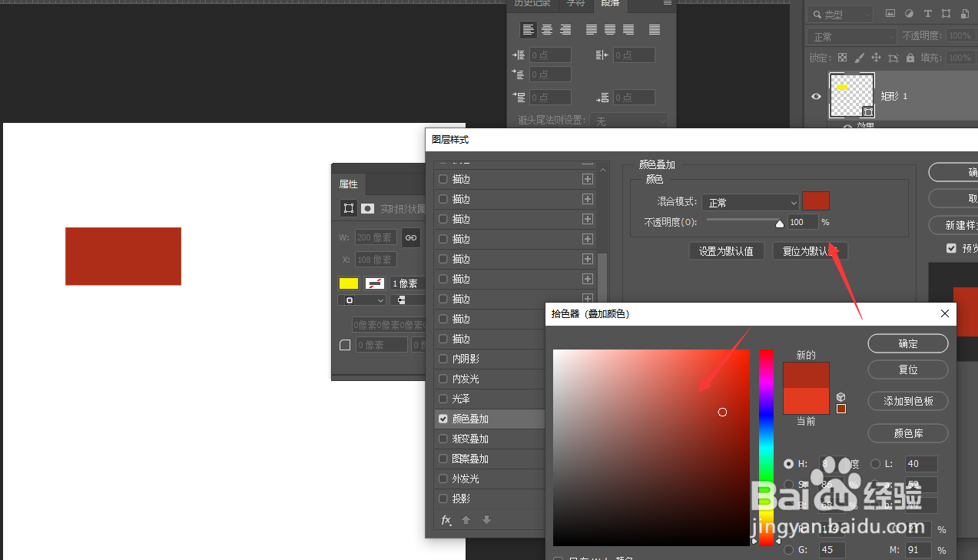Image resolution: width=978 pixels, height=560 pixels.
Task: Move effect up arrow in Layer Style
Action: (466, 520)
